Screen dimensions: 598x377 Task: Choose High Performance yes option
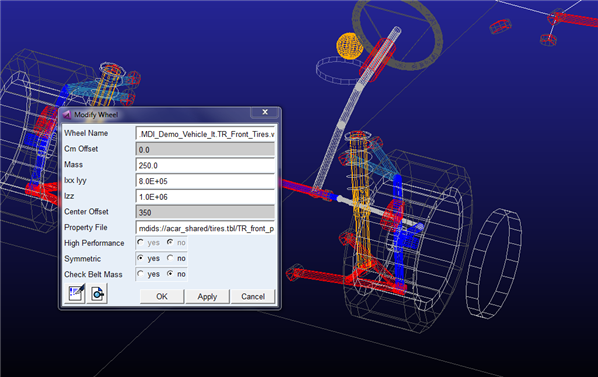point(141,242)
